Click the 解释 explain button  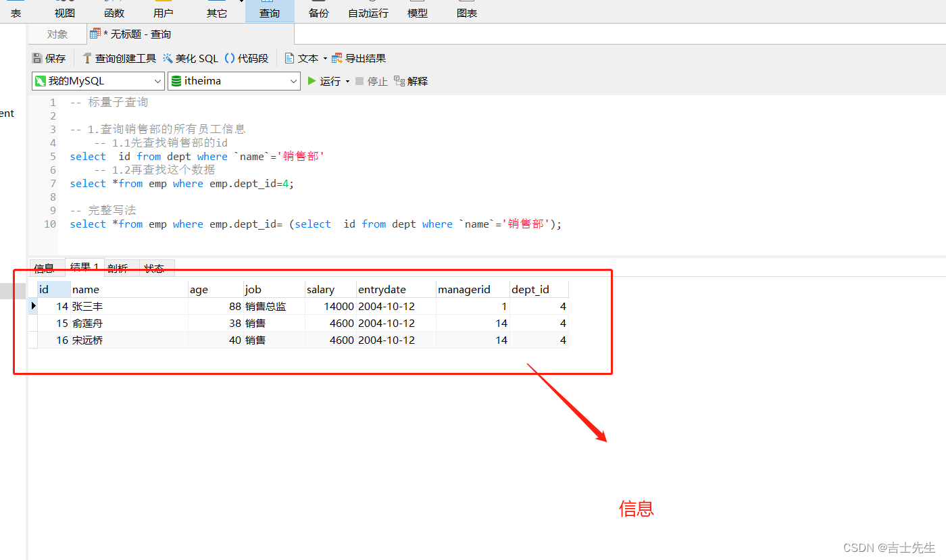click(411, 81)
